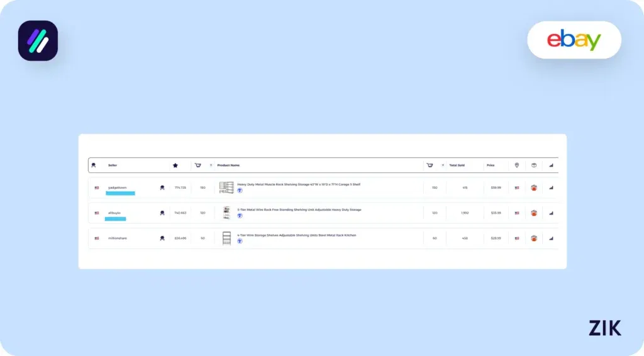Click the location pin column header icon
The height and width of the screenshot is (356, 644).
pyautogui.click(x=517, y=165)
